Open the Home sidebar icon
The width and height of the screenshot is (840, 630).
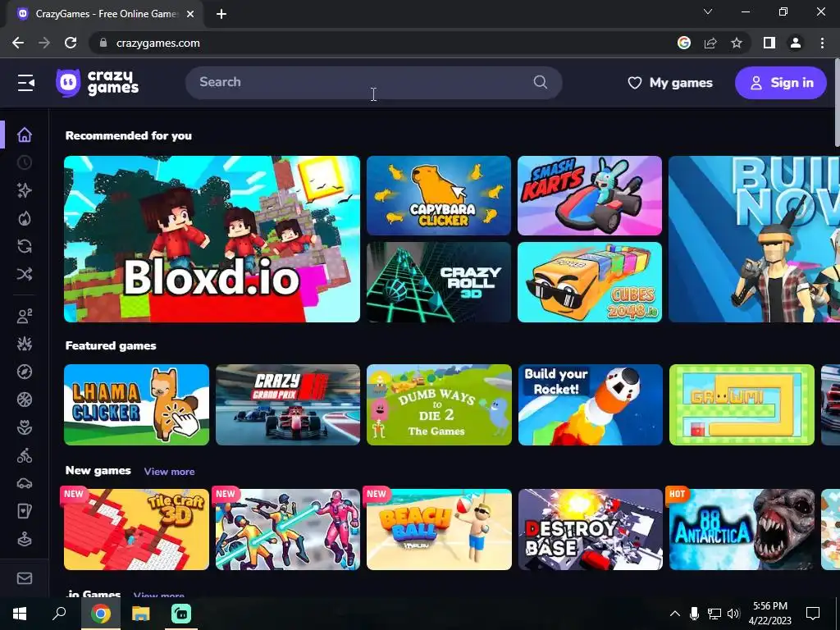(x=24, y=135)
